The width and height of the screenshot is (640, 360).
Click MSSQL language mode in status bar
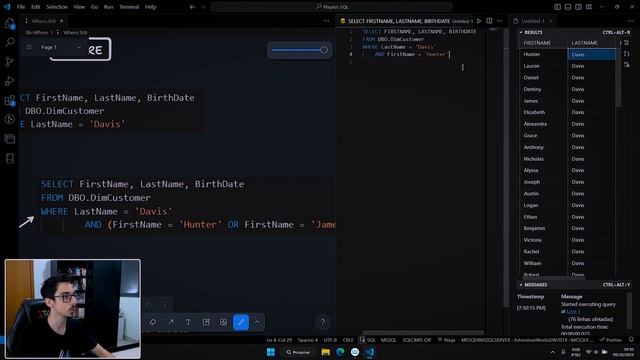coord(389,340)
